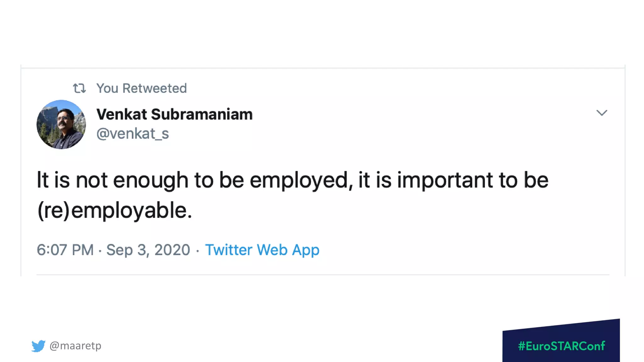
Task: Expand the tweet options chevron
Action: click(x=602, y=113)
